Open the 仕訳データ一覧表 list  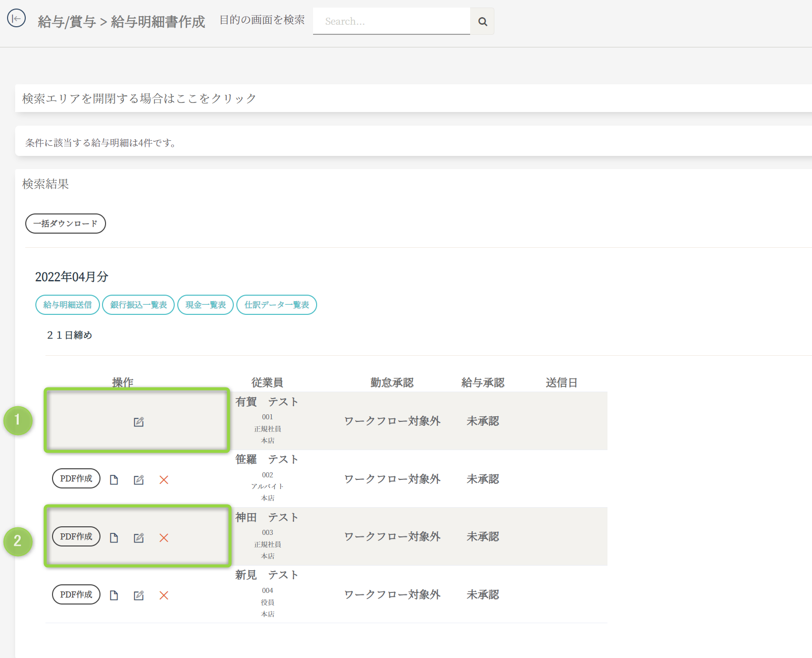pos(277,305)
